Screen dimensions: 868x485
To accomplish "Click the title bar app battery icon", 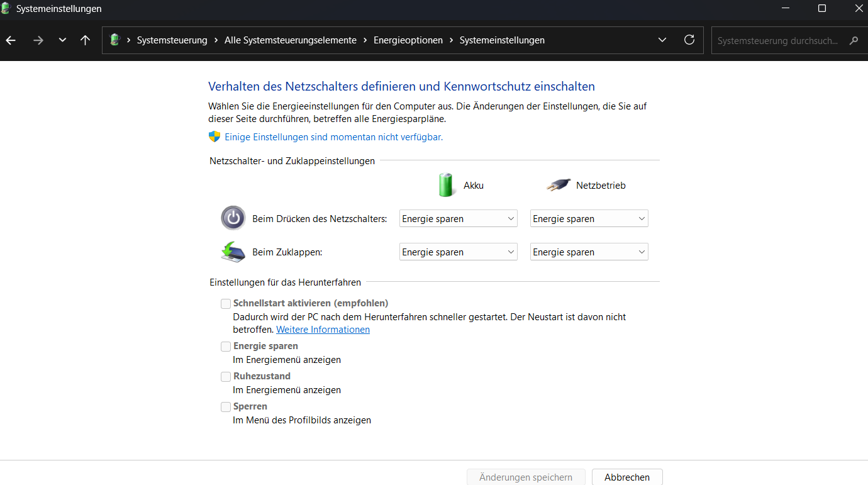I will [x=6, y=9].
